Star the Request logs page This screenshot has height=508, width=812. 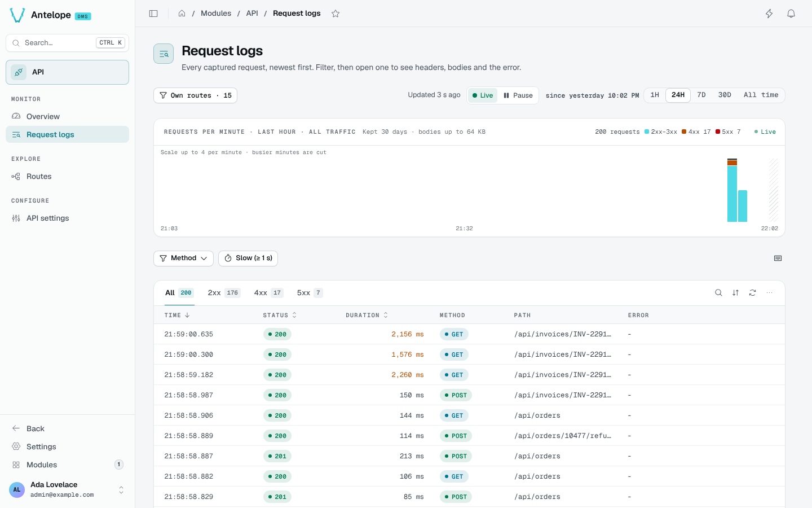tap(336, 14)
